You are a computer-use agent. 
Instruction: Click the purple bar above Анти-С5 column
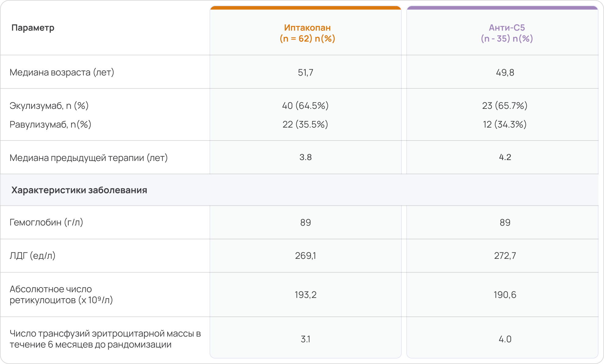point(502,8)
